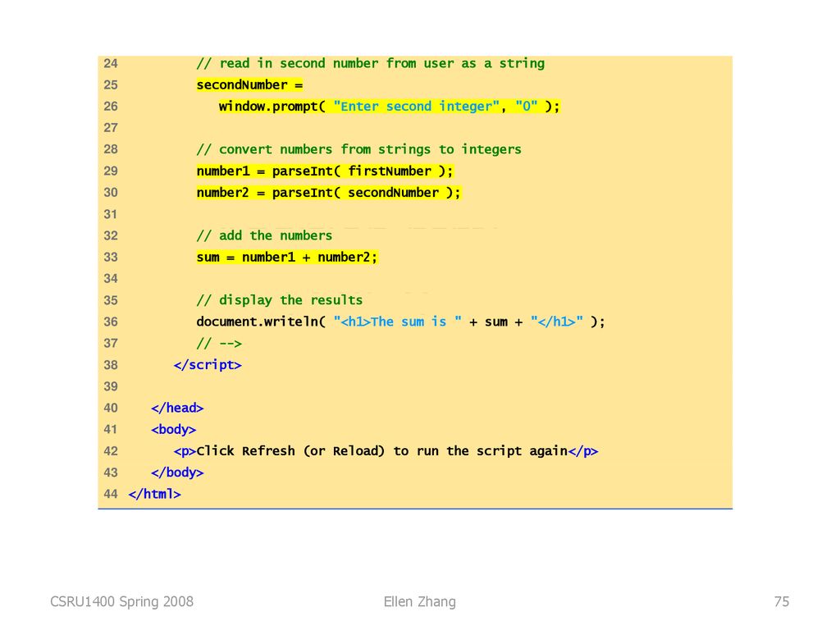Viewport: 840px width, 630px height.
Task: Click the closing '</body>' tag
Action: pyautogui.click(x=177, y=472)
